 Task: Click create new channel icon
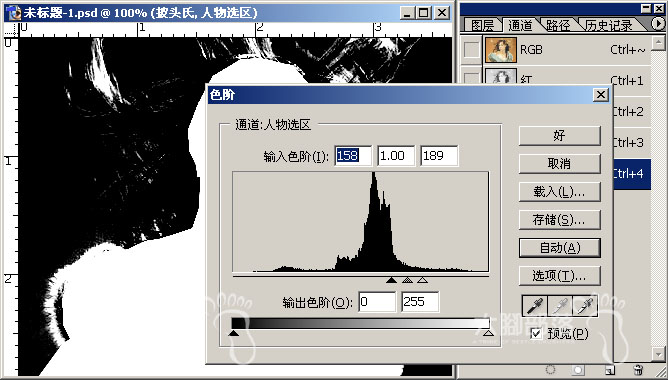tap(609, 370)
